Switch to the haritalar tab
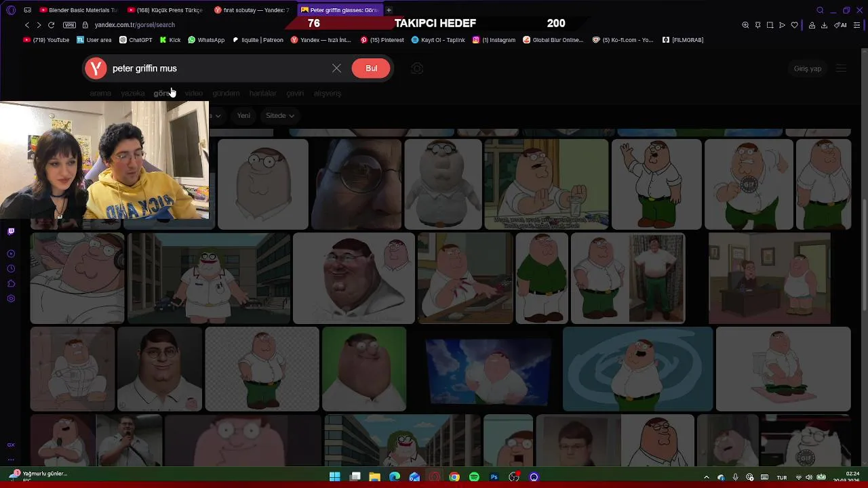The image size is (868, 488). (262, 94)
